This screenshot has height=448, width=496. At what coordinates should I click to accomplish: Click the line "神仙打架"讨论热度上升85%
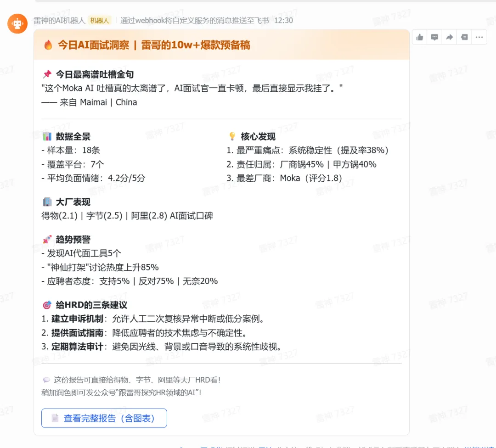pos(100,267)
